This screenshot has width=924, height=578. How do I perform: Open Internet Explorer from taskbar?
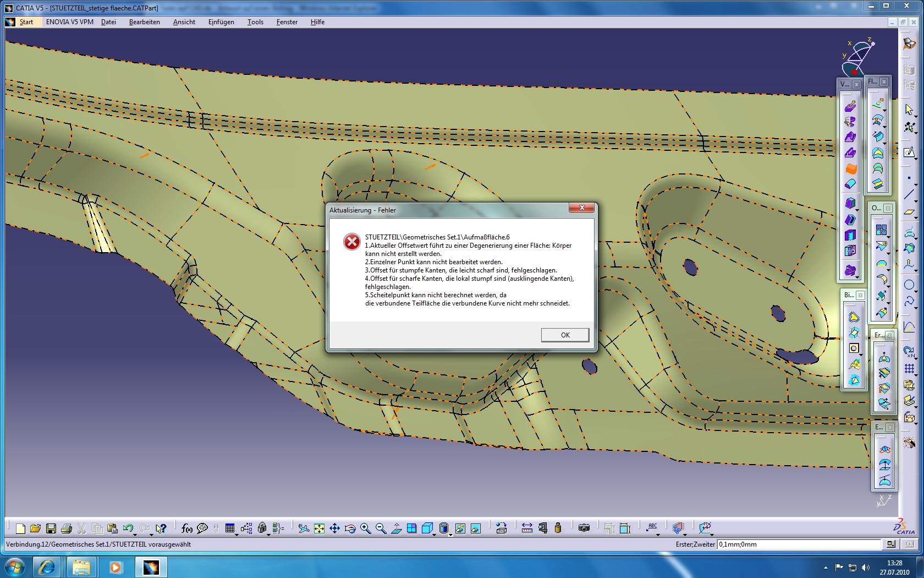[x=47, y=567]
